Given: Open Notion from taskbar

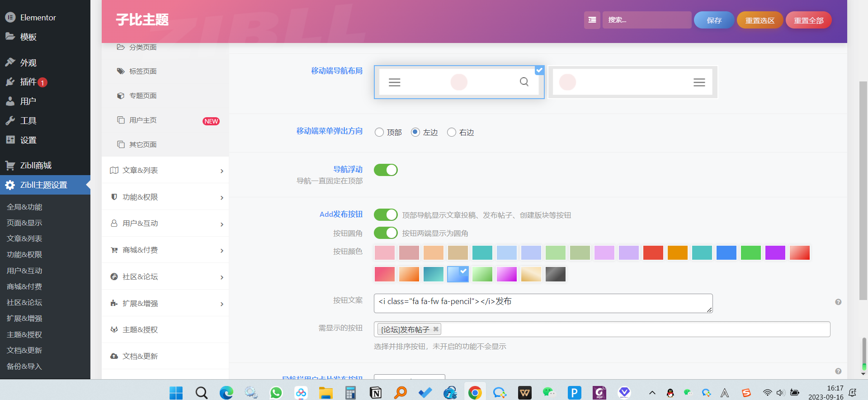Looking at the screenshot, I should (376, 392).
